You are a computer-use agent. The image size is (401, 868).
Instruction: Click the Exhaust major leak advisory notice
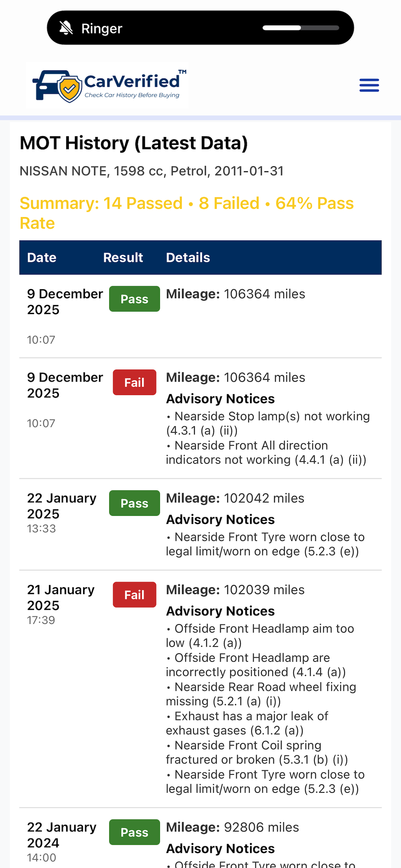click(x=247, y=723)
